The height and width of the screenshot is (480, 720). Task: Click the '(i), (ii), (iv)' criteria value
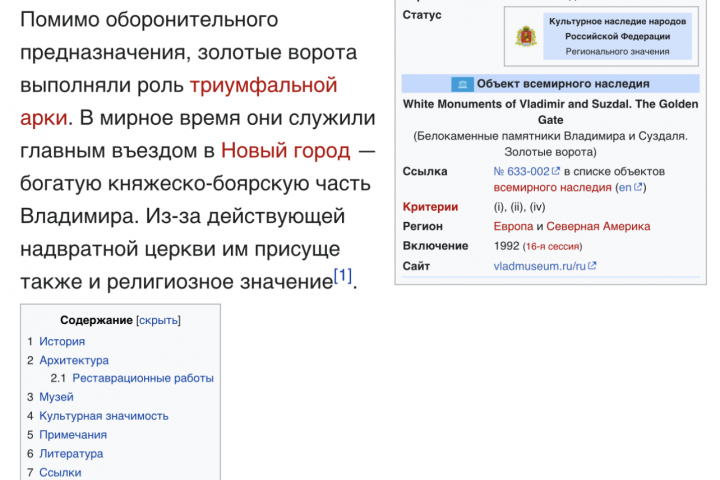pos(519,207)
